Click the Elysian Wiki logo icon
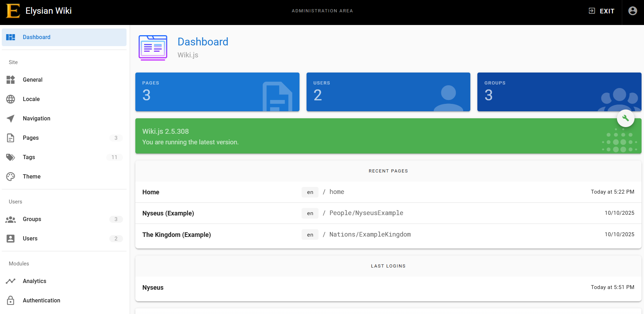This screenshot has height=314, width=644. click(13, 11)
